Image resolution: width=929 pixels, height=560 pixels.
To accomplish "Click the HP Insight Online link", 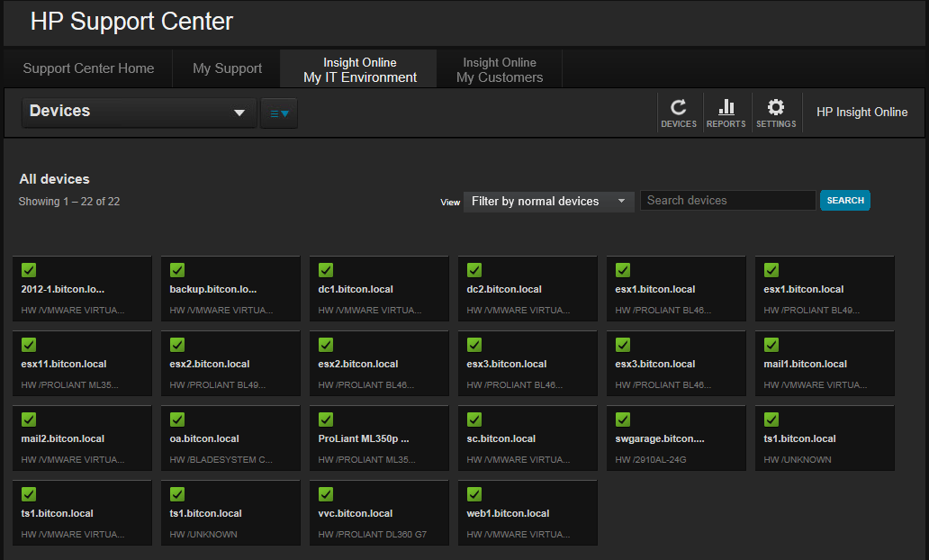I will (x=861, y=112).
